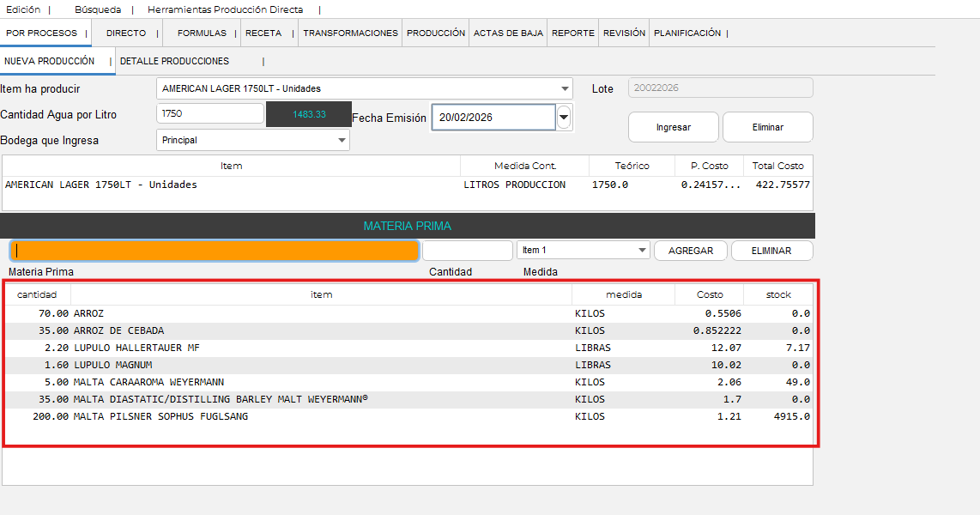This screenshot has height=515, width=980.
Task: Open the Edición menu
Action: tap(23, 9)
